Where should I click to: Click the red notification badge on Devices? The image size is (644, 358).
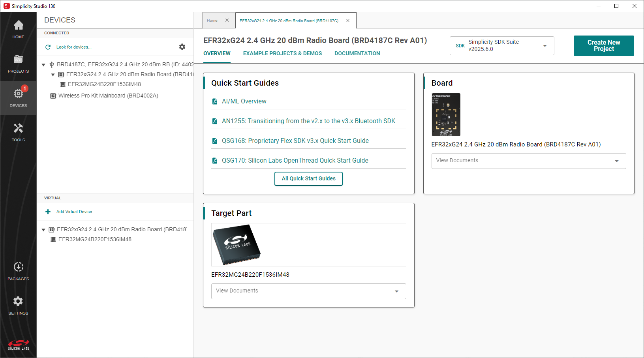pos(24,88)
